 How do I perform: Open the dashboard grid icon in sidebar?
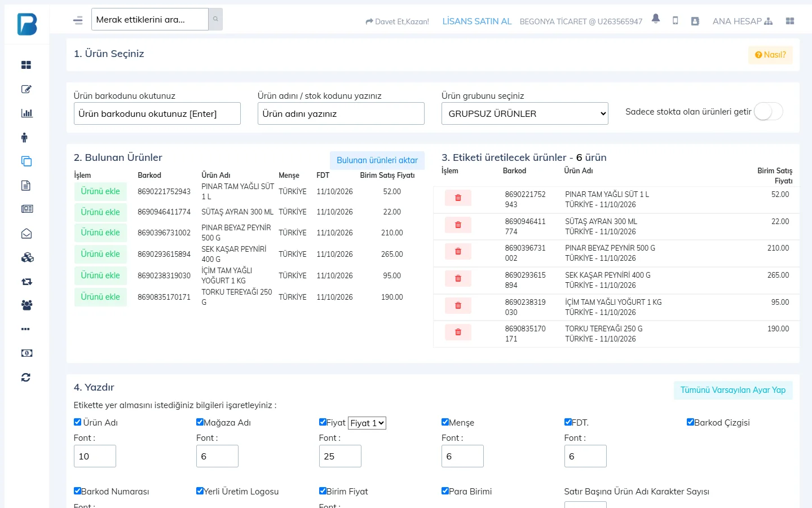[x=26, y=65]
